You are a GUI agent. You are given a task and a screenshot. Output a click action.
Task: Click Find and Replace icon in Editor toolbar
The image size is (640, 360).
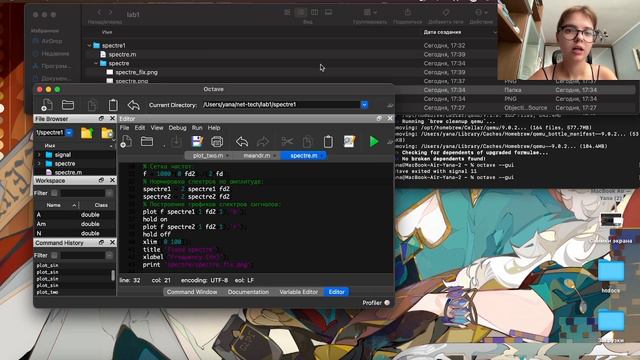pyautogui.click(x=349, y=142)
